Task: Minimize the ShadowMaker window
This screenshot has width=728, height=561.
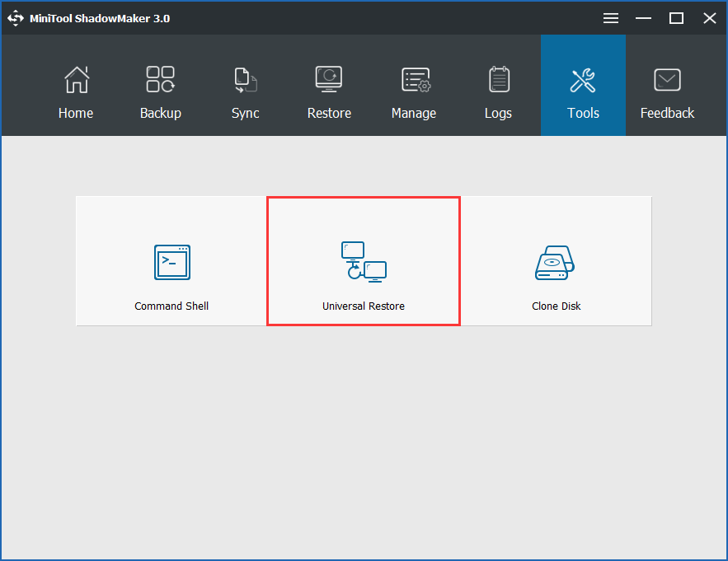Action: pyautogui.click(x=644, y=18)
